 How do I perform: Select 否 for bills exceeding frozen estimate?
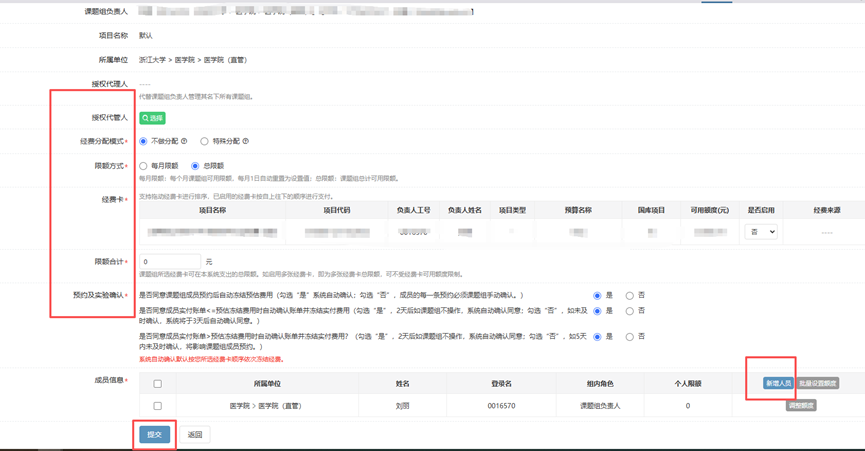click(629, 337)
